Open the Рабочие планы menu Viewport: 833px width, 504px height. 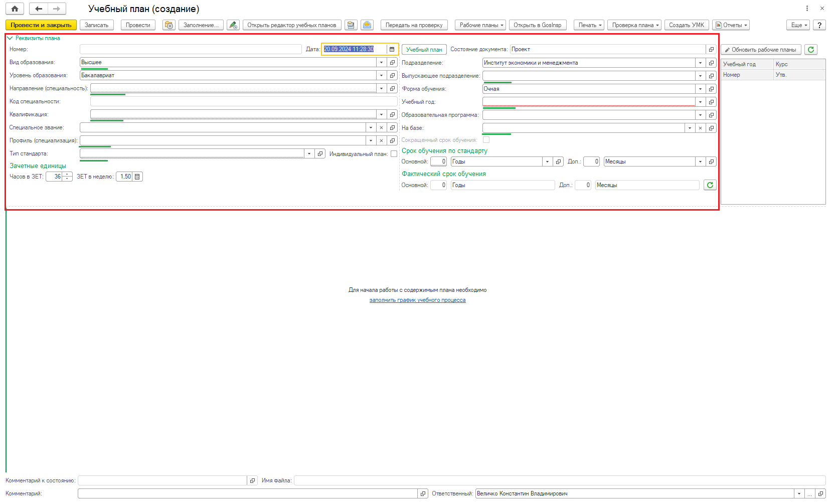(x=480, y=25)
